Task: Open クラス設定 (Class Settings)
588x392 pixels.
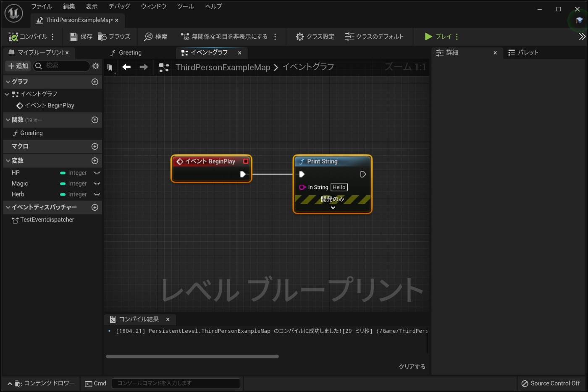Action: tap(314, 37)
